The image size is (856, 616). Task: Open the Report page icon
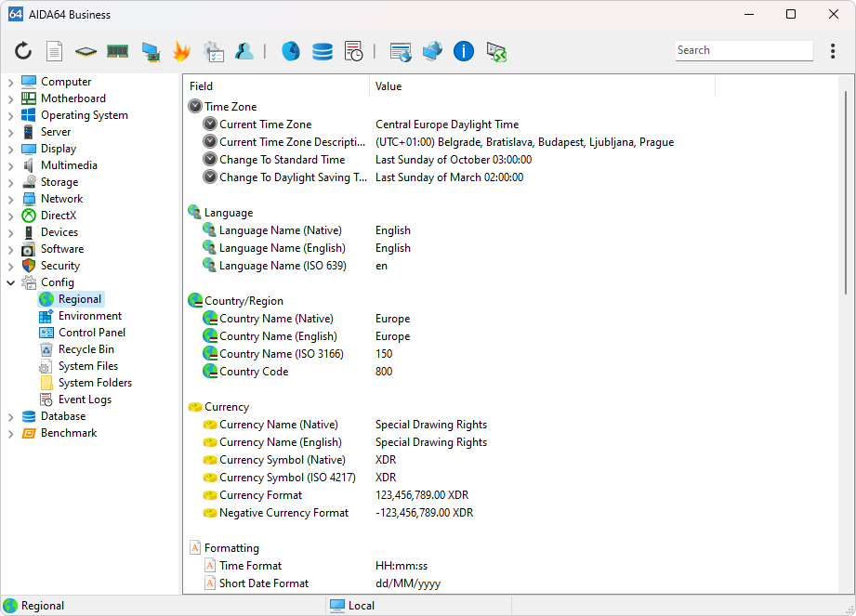pos(55,51)
